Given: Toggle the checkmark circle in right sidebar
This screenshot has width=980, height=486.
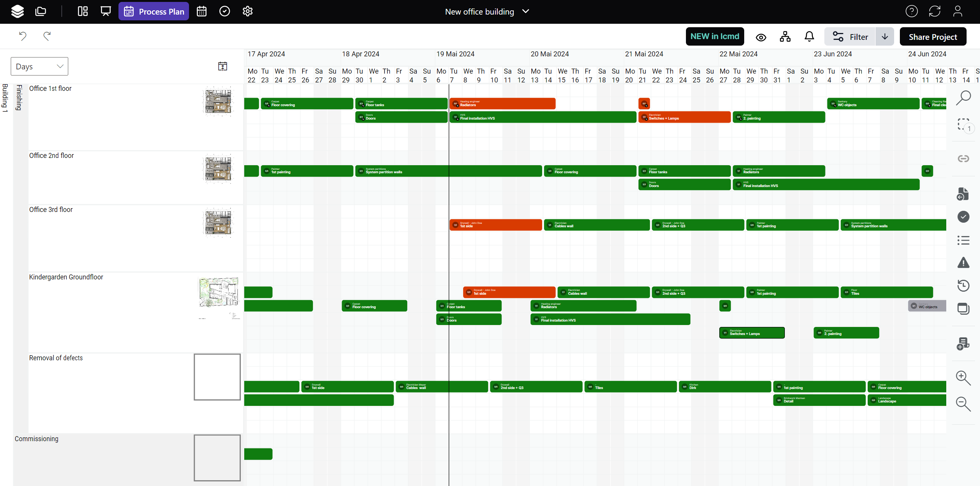Looking at the screenshot, I should tap(963, 217).
